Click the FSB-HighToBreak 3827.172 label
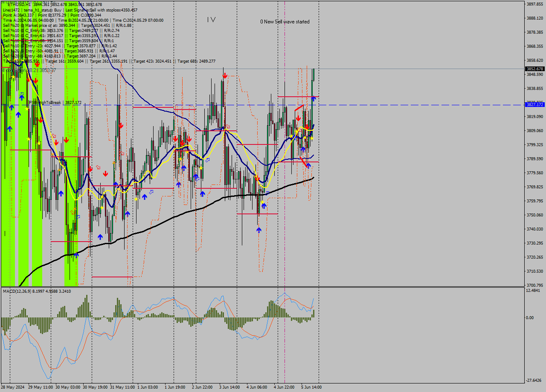The width and height of the screenshot is (546, 392). coord(55,103)
